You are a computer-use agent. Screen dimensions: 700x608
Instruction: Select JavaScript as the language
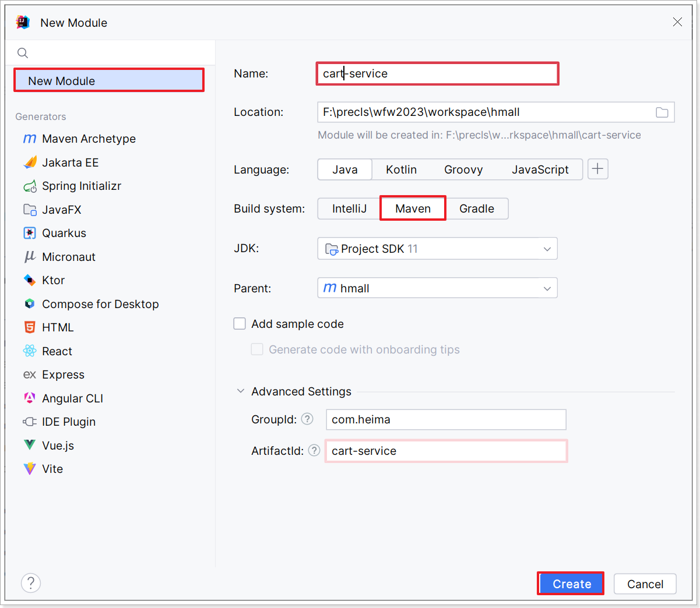[x=540, y=169]
